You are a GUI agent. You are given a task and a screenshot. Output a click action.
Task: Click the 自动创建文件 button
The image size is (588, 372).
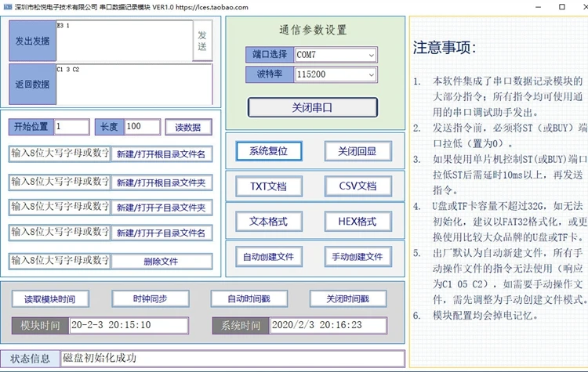[x=269, y=257]
